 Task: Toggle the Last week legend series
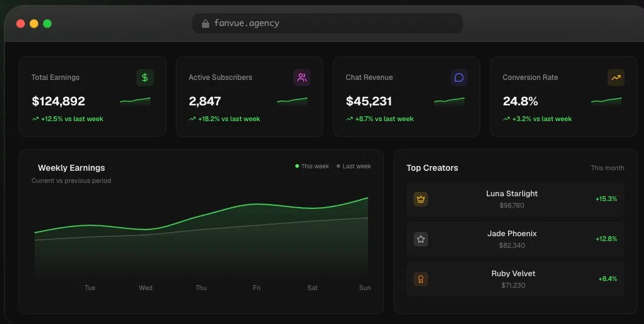pos(354,166)
